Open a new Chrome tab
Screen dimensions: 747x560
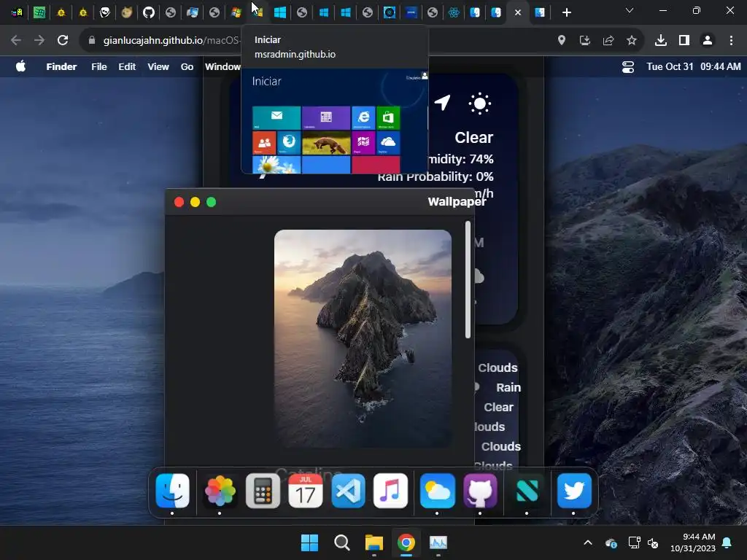pyautogui.click(x=566, y=12)
